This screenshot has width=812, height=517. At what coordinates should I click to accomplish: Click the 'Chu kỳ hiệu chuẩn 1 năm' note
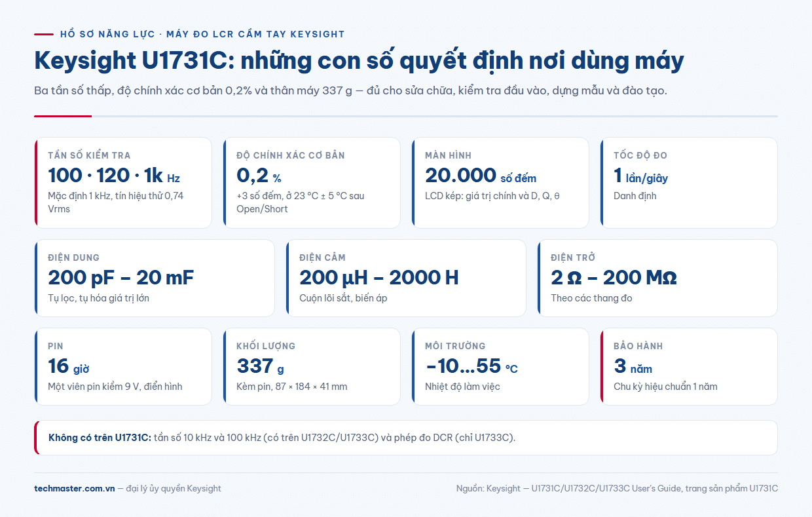tap(665, 387)
